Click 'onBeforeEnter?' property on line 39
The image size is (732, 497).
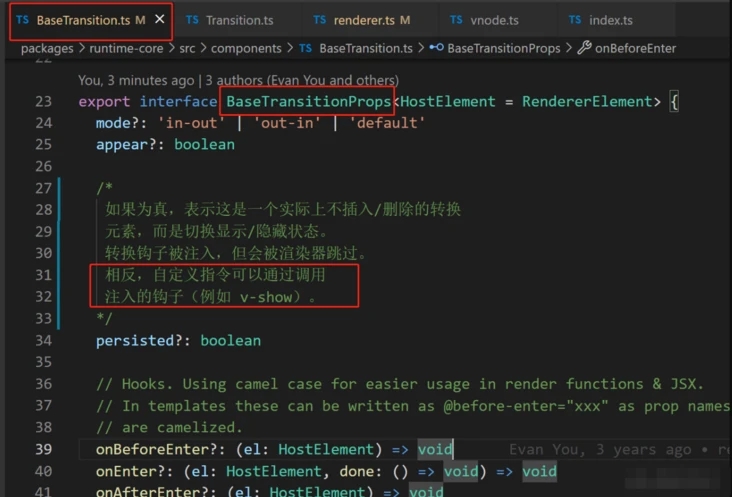click(160, 449)
